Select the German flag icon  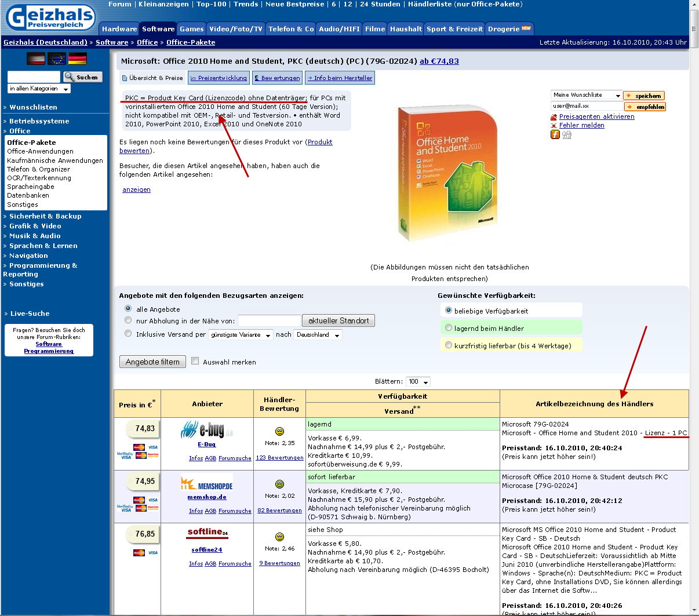click(x=78, y=59)
